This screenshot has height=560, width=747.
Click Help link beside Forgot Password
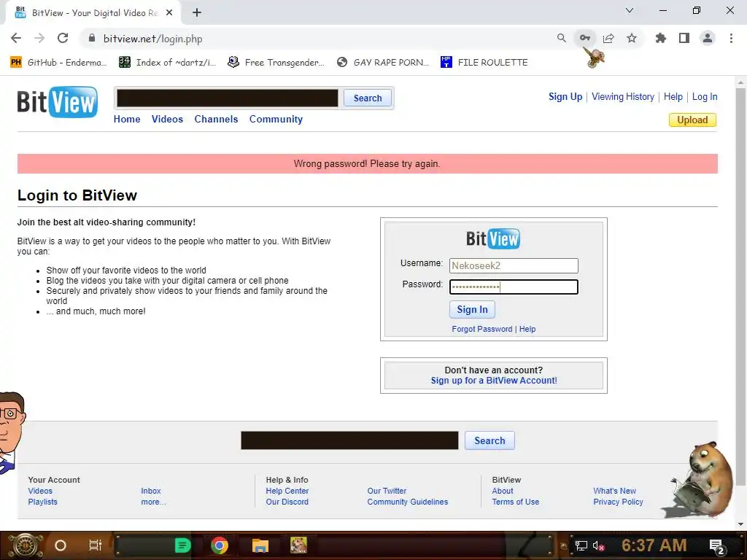tap(527, 329)
